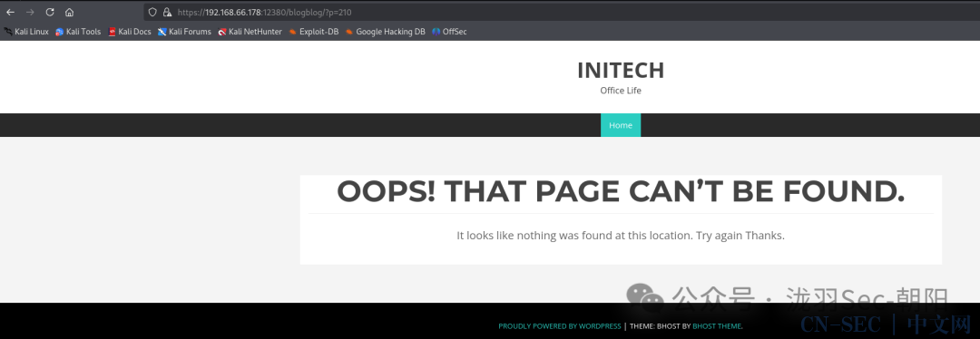
Task: Open the Kali Linux bookmark
Action: (26, 31)
